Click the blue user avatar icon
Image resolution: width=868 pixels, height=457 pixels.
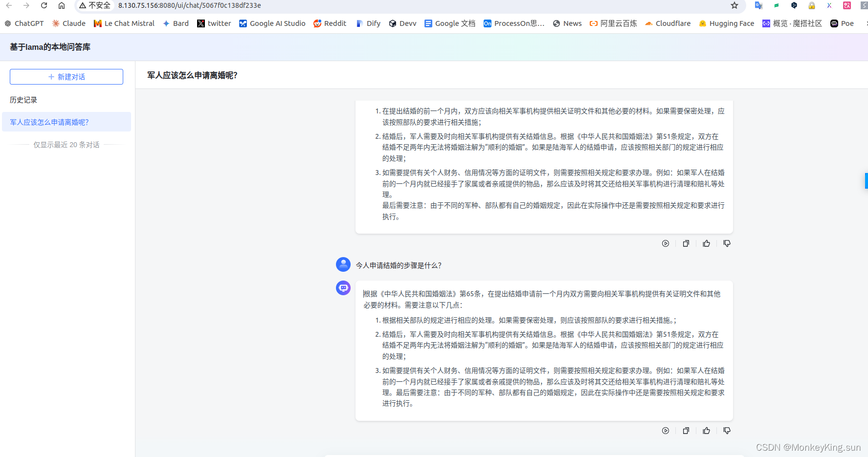pyautogui.click(x=343, y=264)
